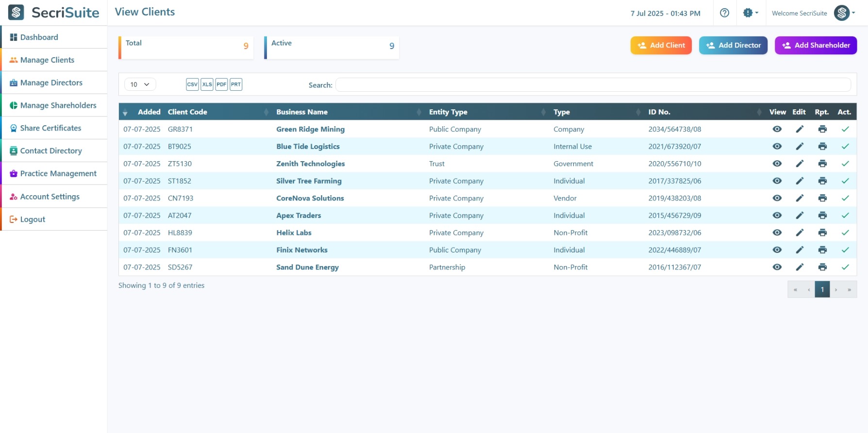Click the first page double arrow
Screen dimensions: 868x433
795,289
